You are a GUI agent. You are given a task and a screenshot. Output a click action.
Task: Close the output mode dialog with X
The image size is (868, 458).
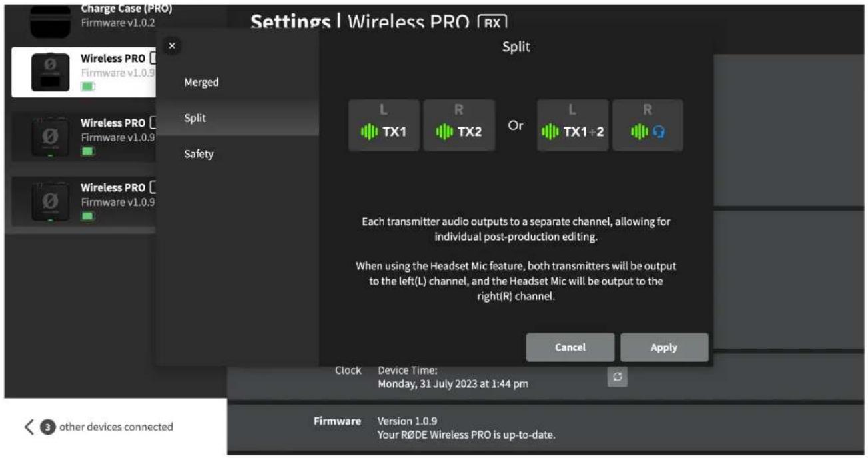pyautogui.click(x=172, y=46)
